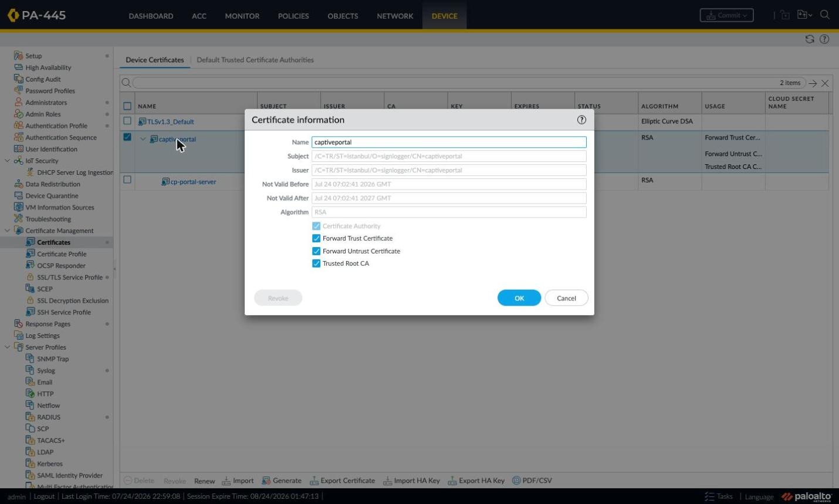
Task: Click the Import icon in the bottom toolbar
Action: coord(226,481)
